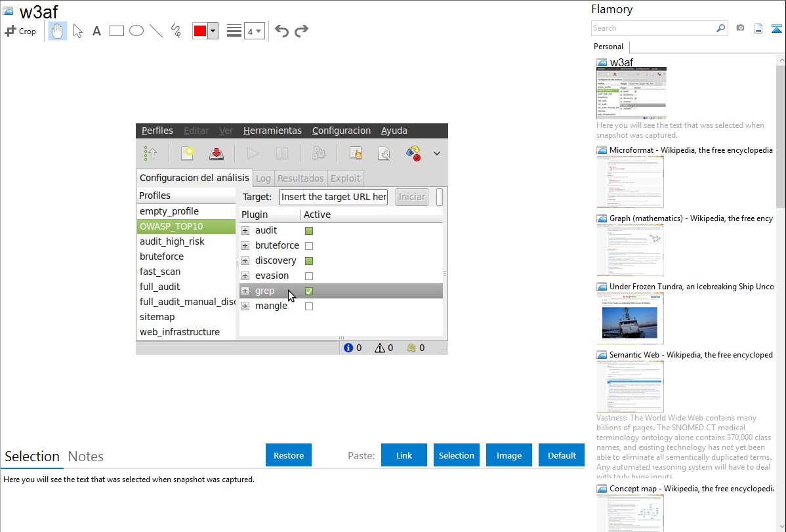
Task: Click the red color swatch
Action: point(200,31)
